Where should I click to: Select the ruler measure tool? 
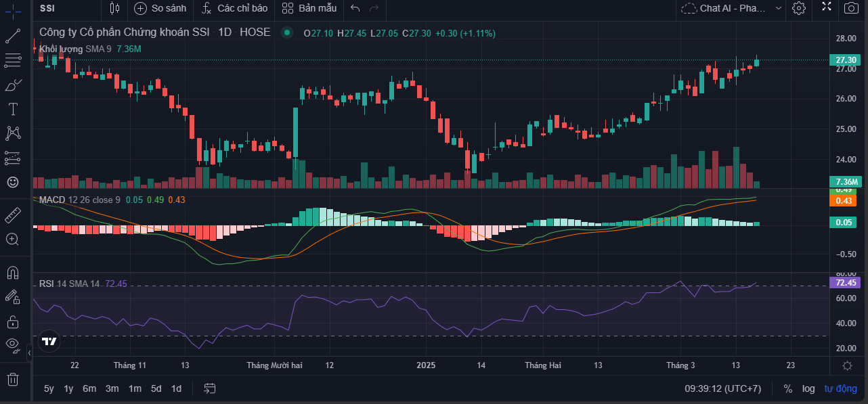13,215
